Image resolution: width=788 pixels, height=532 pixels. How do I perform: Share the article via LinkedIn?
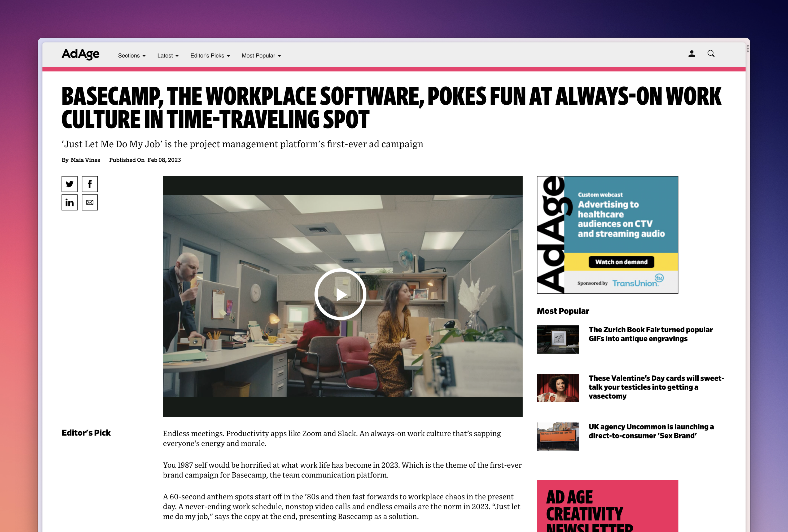pyautogui.click(x=69, y=202)
